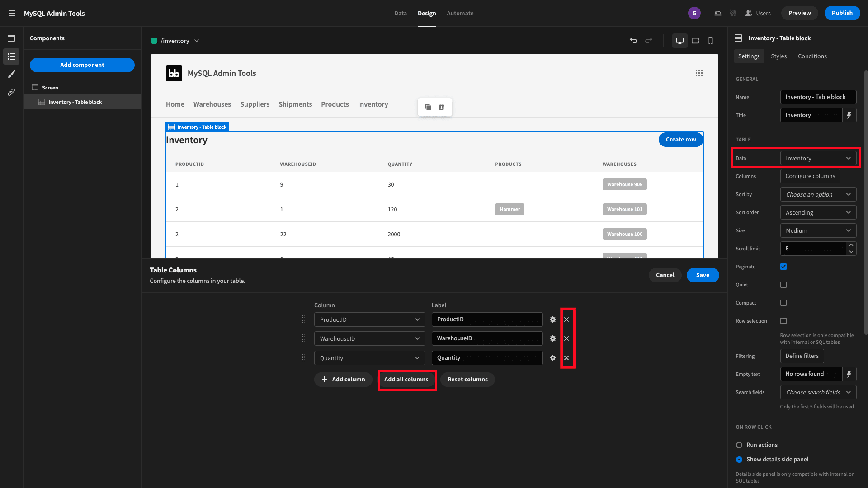Open settings gear for Quantity column
The width and height of the screenshot is (868, 488).
coord(553,358)
